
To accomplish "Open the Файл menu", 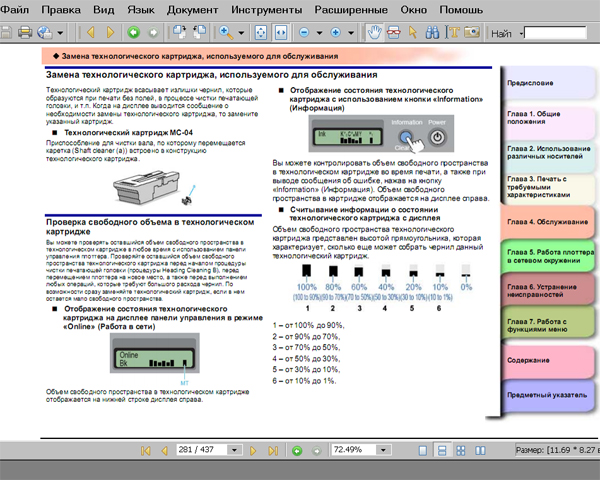I will click(15, 10).
